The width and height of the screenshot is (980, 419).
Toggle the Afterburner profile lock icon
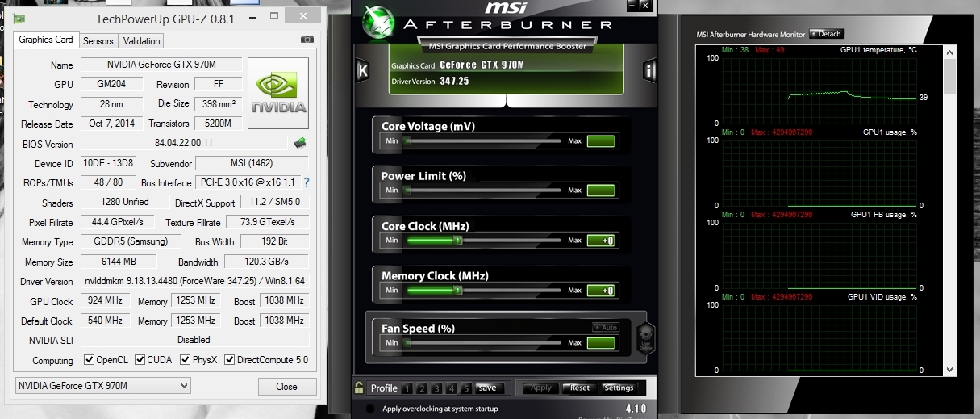click(360, 388)
